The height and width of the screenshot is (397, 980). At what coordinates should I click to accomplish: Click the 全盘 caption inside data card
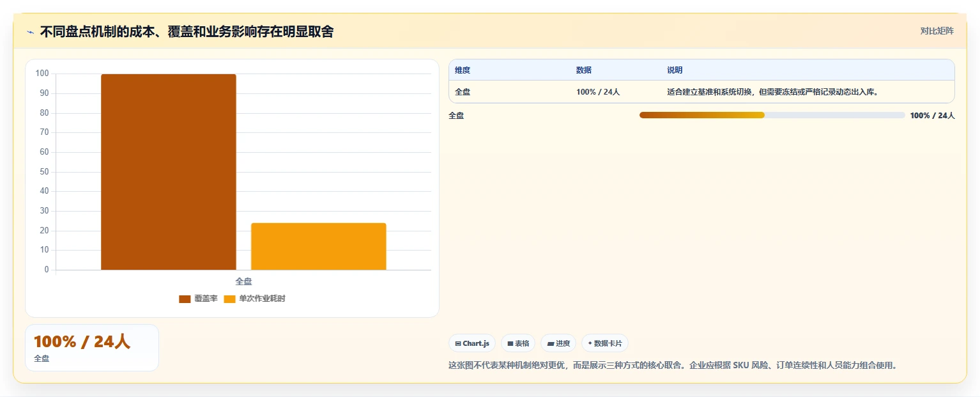click(42, 359)
